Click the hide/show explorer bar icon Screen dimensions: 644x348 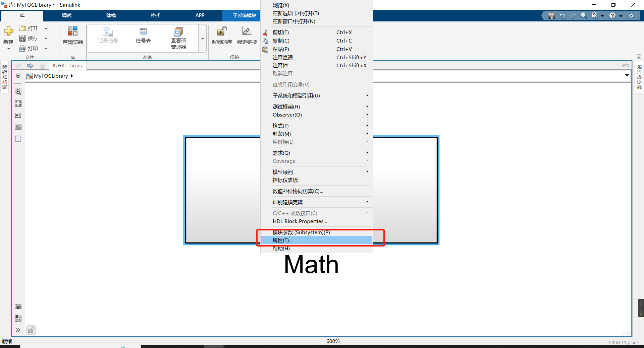coord(18,76)
